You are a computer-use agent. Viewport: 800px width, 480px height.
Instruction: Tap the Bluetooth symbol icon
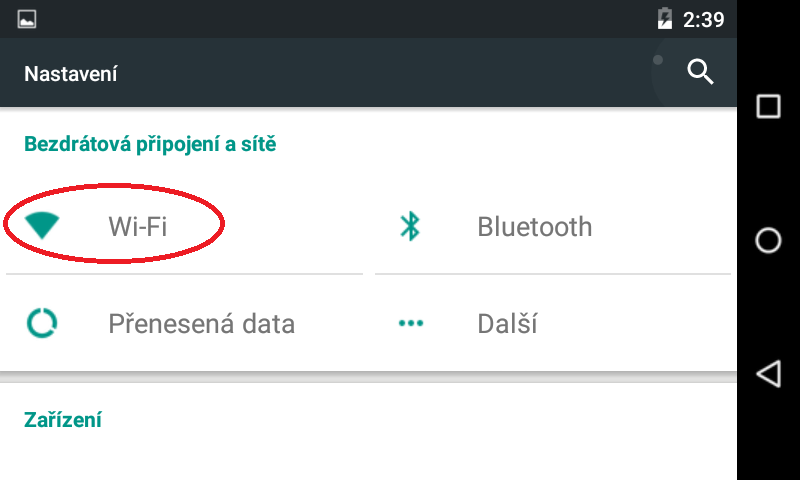click(x=410, y=226)
